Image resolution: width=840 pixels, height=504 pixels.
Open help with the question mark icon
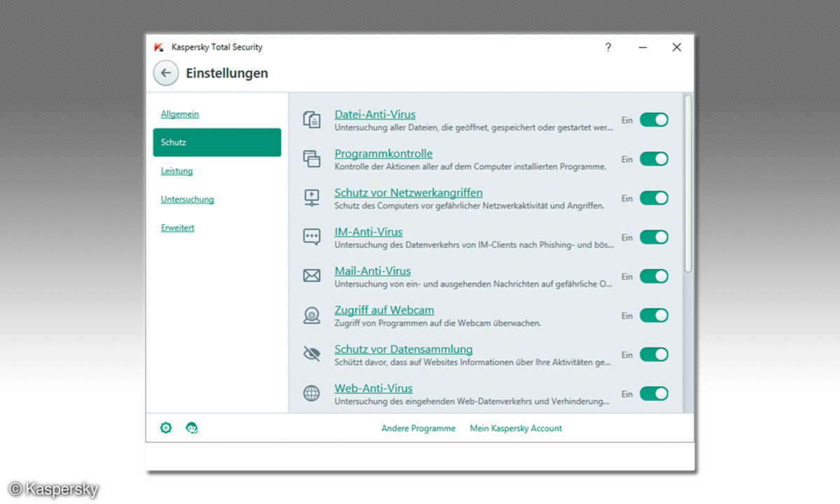[x=608, y=47]
